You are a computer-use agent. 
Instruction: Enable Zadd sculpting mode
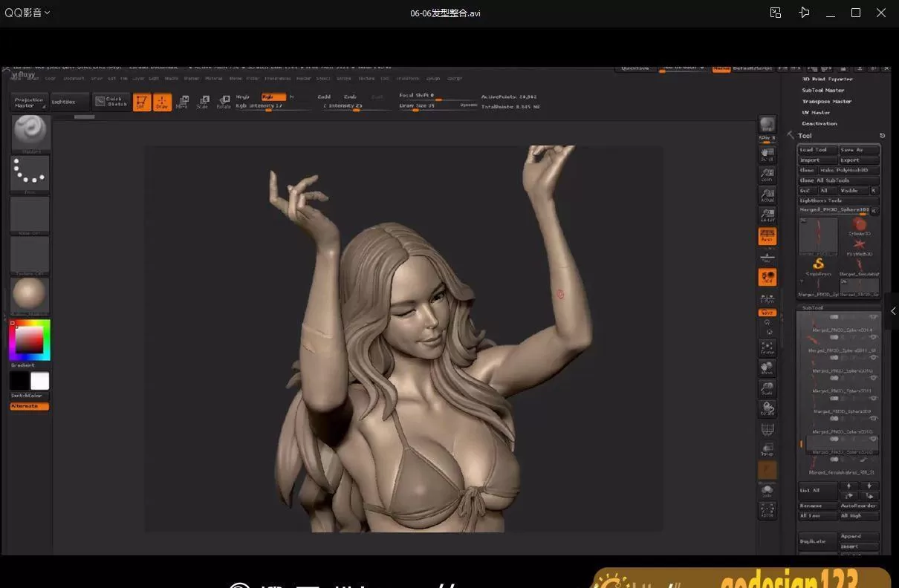pos(324,97)
